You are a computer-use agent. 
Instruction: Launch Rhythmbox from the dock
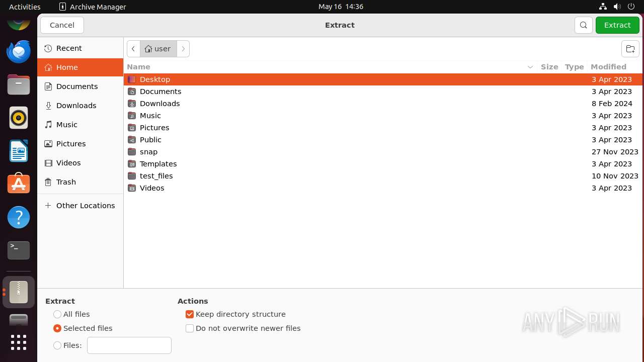pos(19,118)
